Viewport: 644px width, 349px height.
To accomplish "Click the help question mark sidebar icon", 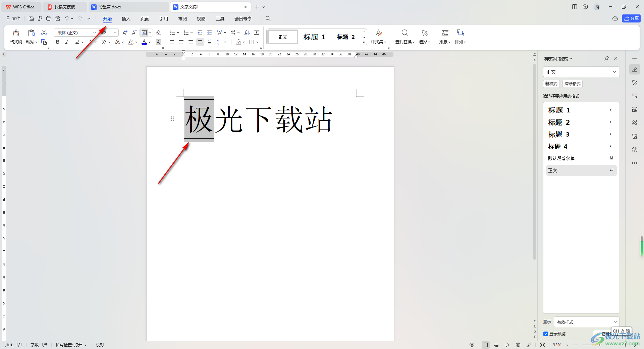I will tap(635, 150).
